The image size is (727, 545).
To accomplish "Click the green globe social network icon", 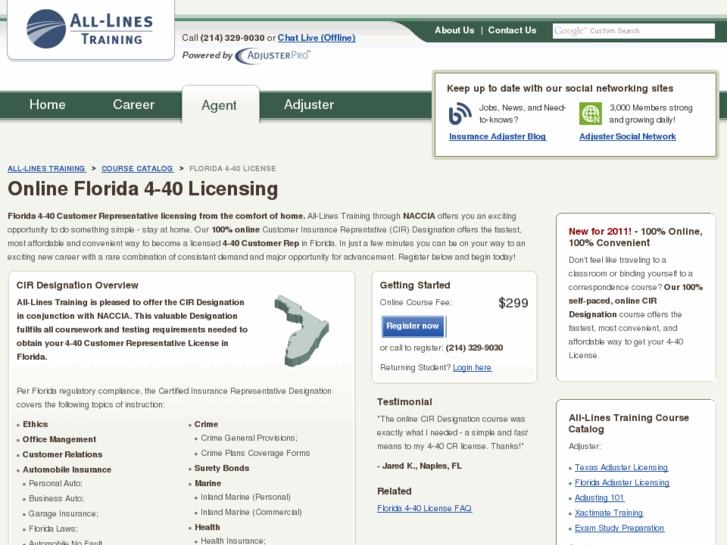I will click(x=590, y=114).
